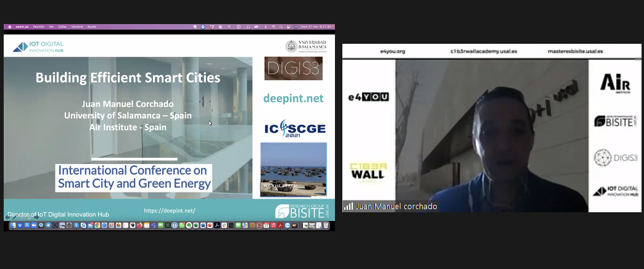The width and height of the screenshot is (644, 269).
Task: Click the Spotlight search icon
Action: click(x=281, y=27)
